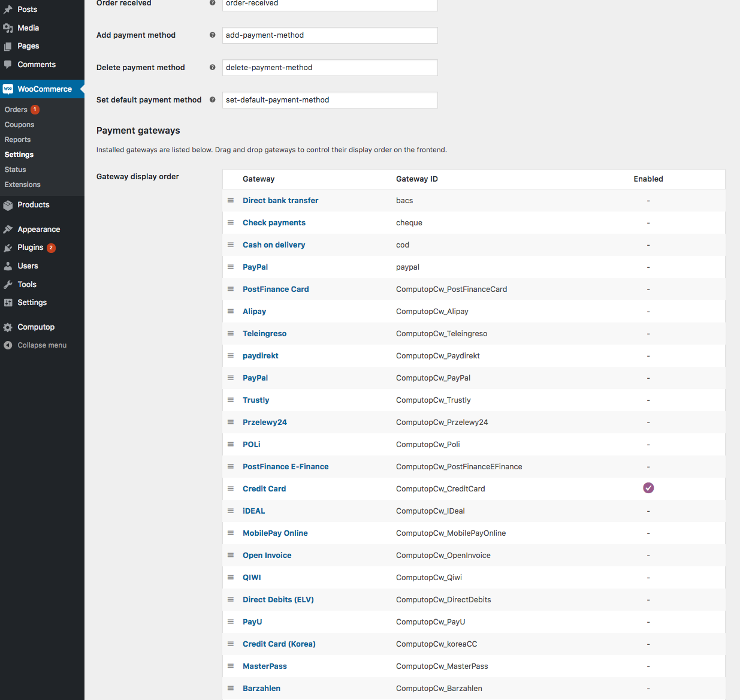Open the Orders submenu item
740x700 pixels.
tap(16, 110)
